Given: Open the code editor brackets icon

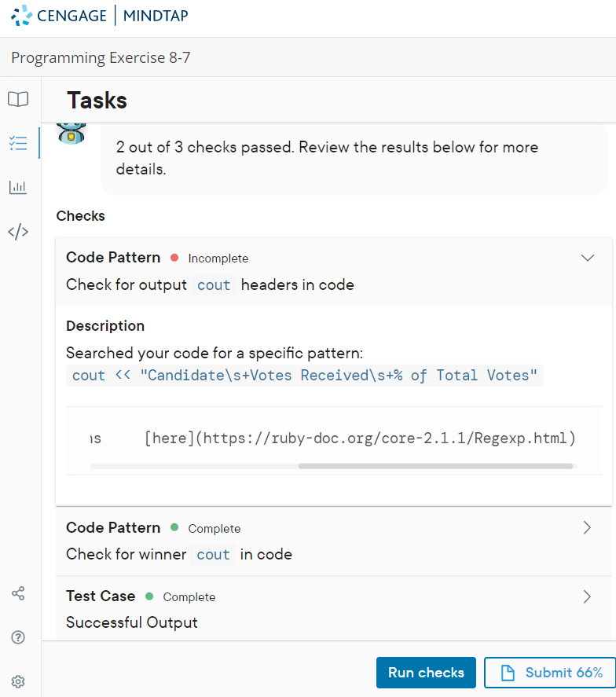Looking at the screenshot, I should pos(18,232).
